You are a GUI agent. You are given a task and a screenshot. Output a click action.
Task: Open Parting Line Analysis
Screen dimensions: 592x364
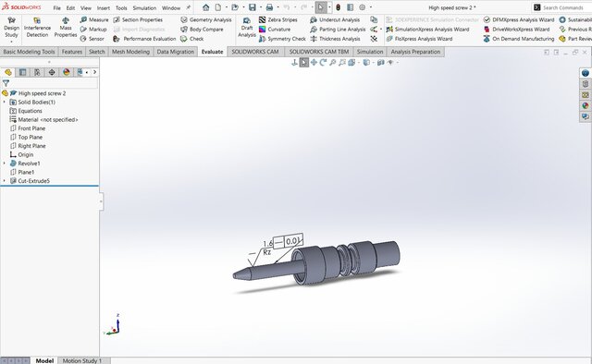coord(338,29)
